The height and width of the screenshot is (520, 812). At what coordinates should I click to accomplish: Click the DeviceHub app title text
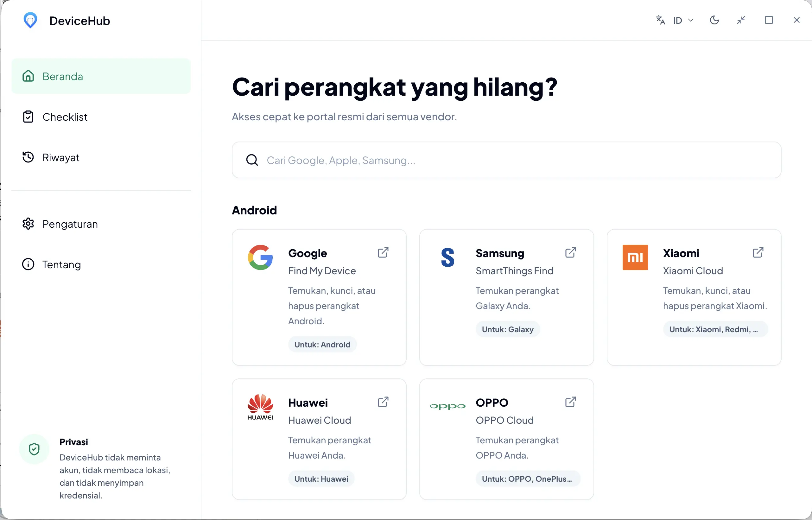(x=80, y=21)
